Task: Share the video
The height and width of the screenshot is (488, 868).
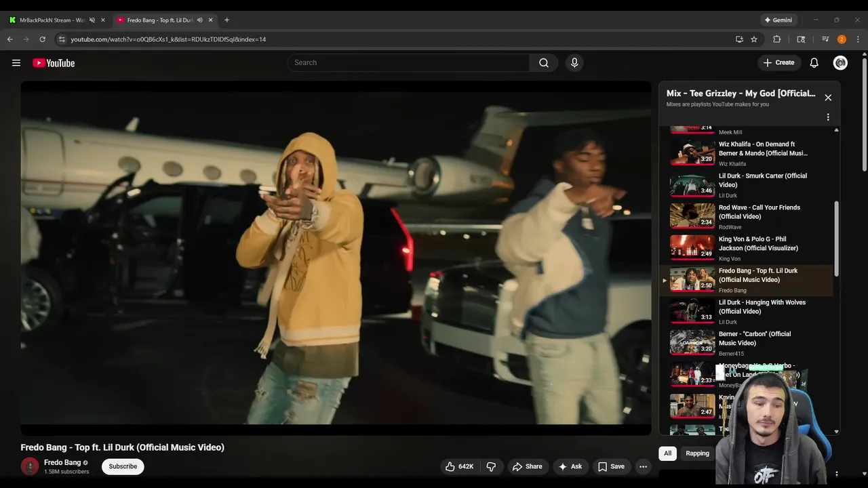Action: pos(527,466)
